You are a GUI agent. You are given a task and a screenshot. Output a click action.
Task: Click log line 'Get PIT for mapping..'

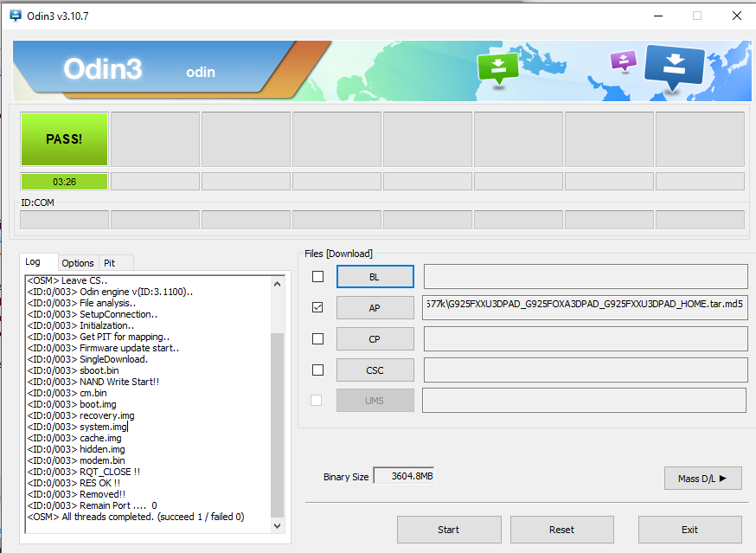[99, 337]
